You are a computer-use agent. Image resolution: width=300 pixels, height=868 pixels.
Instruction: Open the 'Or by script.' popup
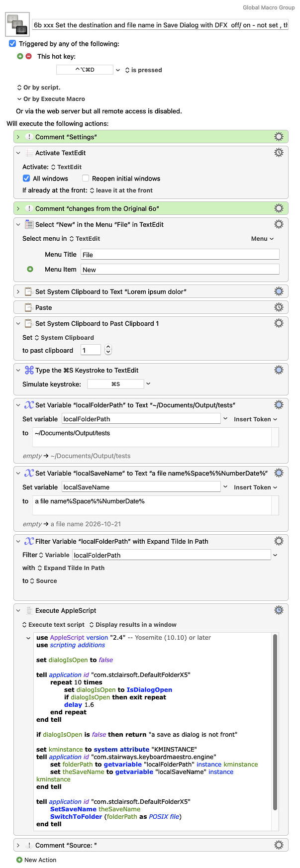[x=39, y=88]
